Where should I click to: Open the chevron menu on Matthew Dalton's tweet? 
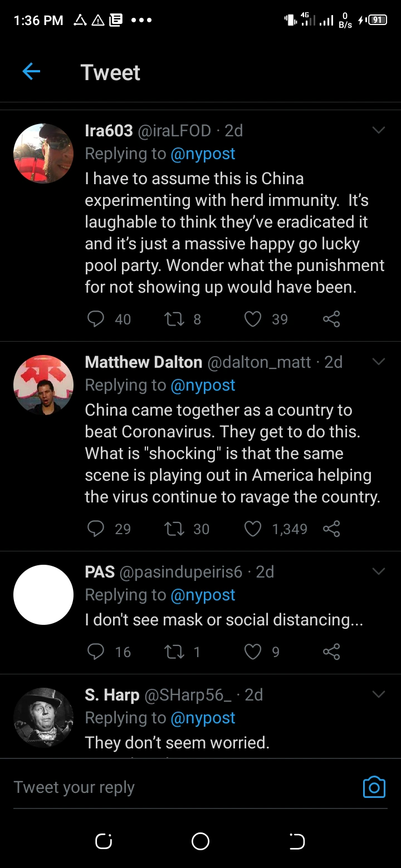tap(379, 362)
